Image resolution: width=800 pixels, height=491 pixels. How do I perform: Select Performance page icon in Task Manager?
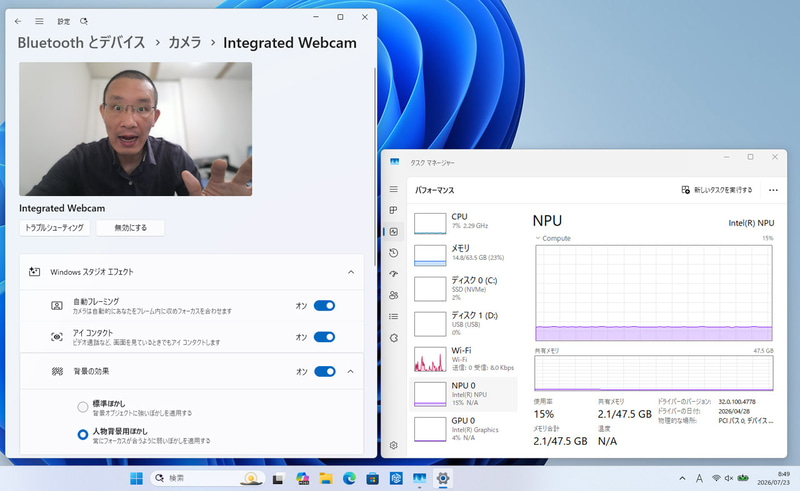(393, 232)
